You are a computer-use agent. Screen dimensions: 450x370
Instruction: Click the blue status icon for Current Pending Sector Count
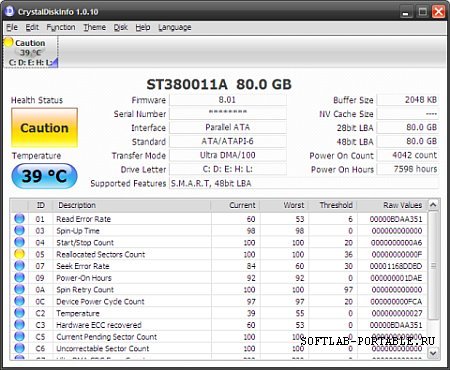point(20,337)
